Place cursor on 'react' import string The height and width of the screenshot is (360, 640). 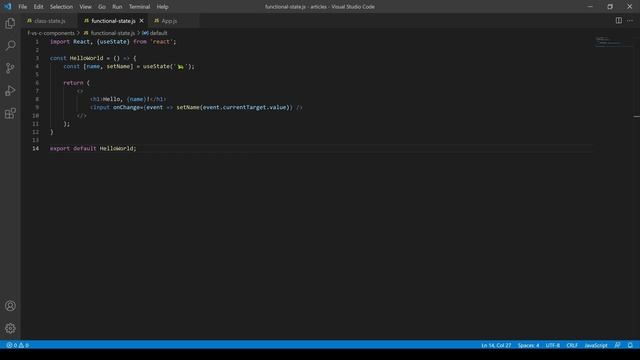point(161,42)
